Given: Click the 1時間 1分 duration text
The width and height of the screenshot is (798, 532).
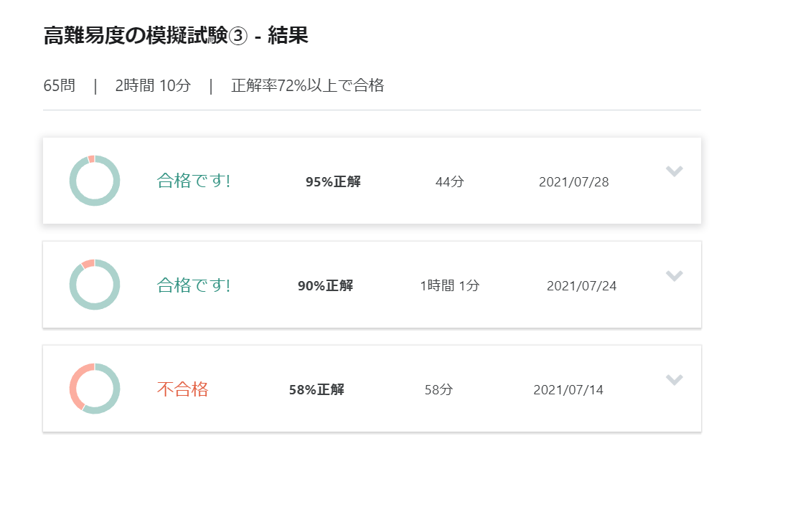Looking at the screenshot, I should click(450, 286).
